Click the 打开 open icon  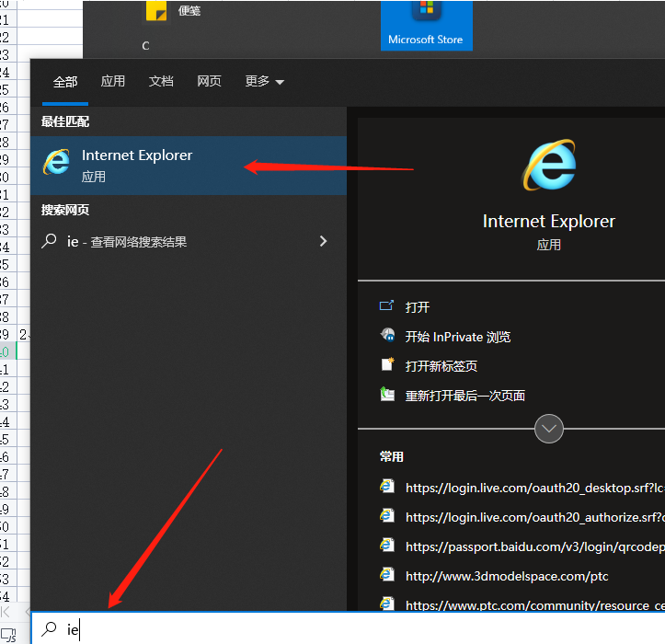(386, 306)
